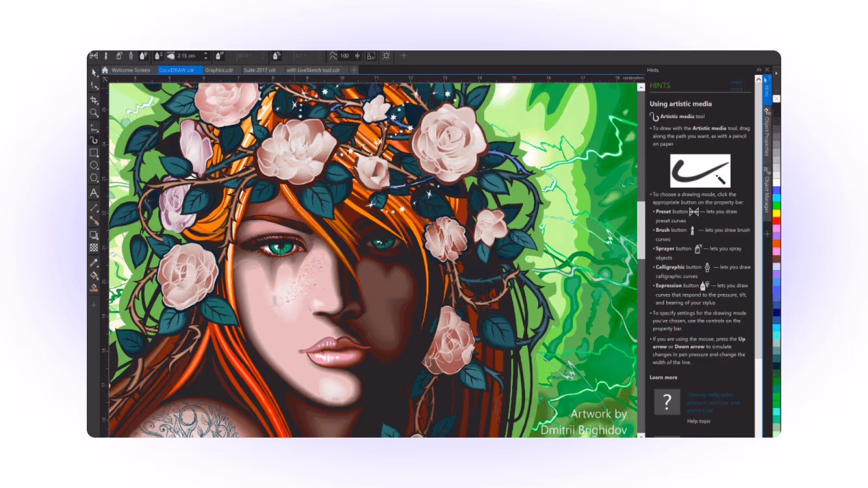Click the Hints panel scroll up arrow

click(x=758, y=79)
